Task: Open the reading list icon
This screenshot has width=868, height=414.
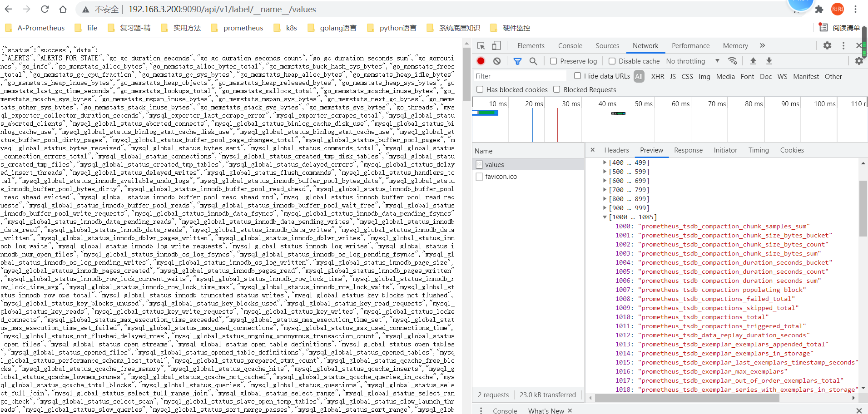Action: [823, 28]
